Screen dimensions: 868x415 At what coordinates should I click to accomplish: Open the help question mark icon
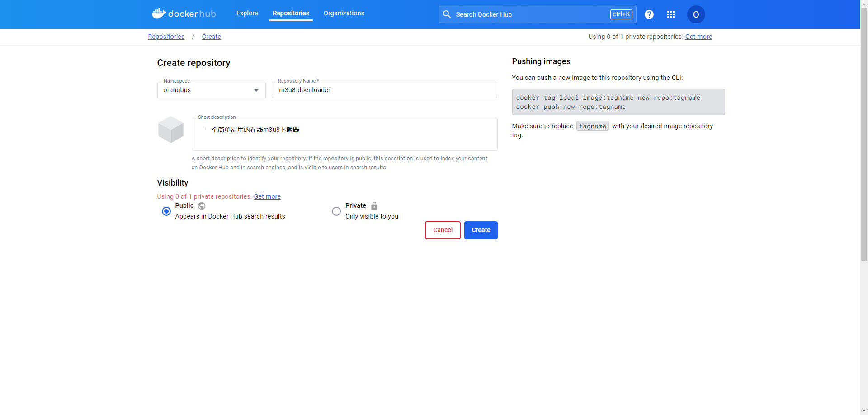[649, 14]
